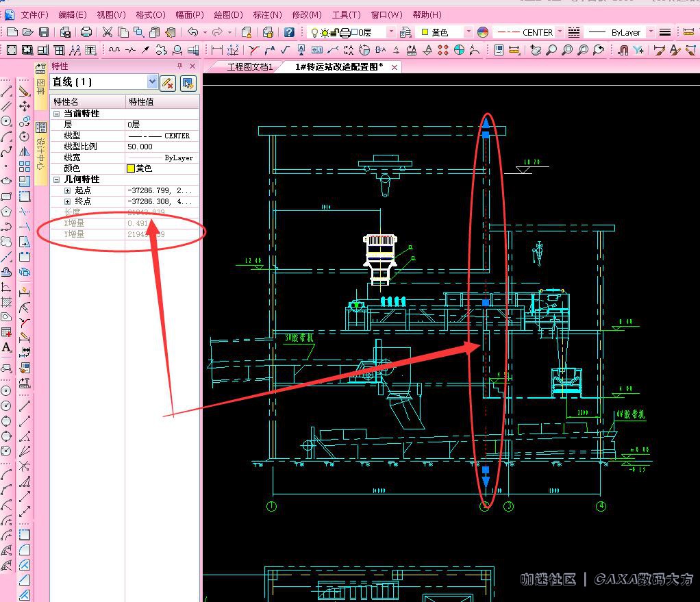The width and height of the screenshot is (700, 602).
Task: Open the CENTER linetype dropdown
Action: click(x=560, y=32)
